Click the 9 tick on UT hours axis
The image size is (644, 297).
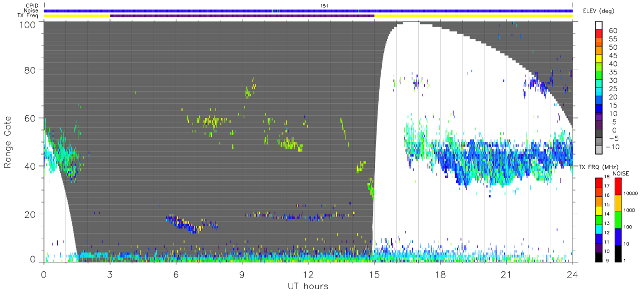[x=242, y=274]
